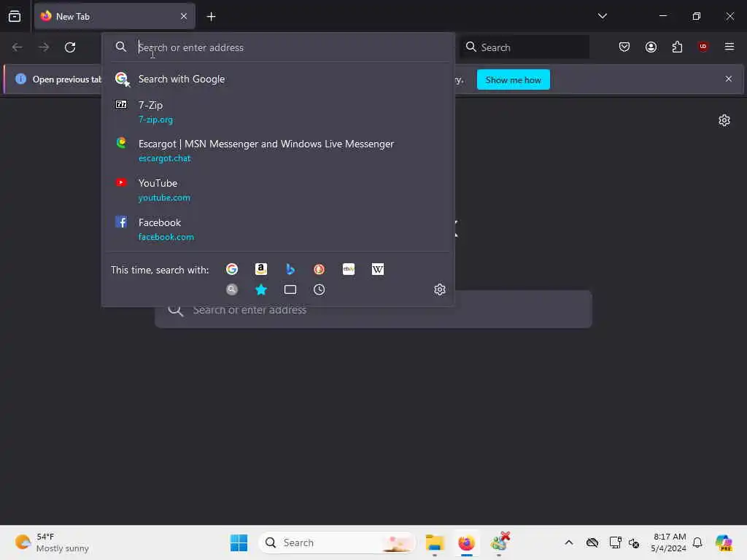
Task: Personalize new tab with gear icon
Action: [724, 120]
